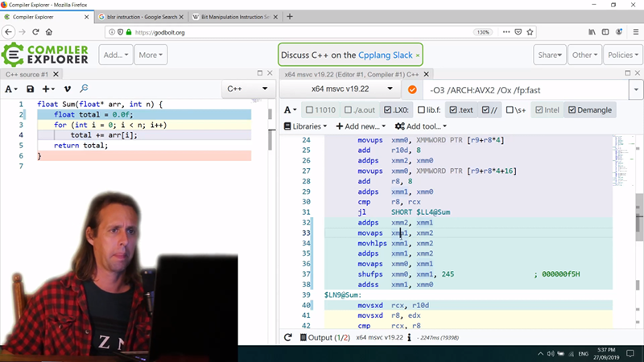Expand the Libraries dropdown
This screenshot has height=362, width=644.
pyautogui.click(x=306, y=126)
